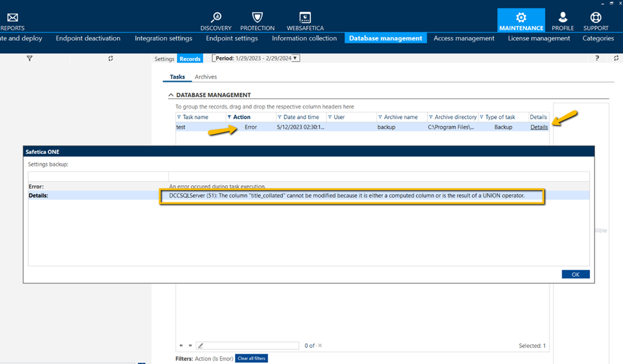Open the Discovery module icon
The height and width of the screenshot is (364, 623).
[216, 18]
